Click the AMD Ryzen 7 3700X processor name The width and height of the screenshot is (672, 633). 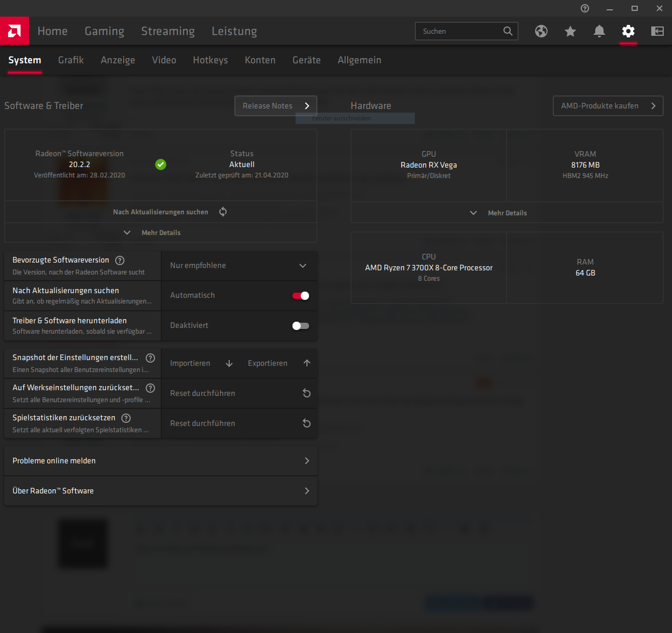429,268
